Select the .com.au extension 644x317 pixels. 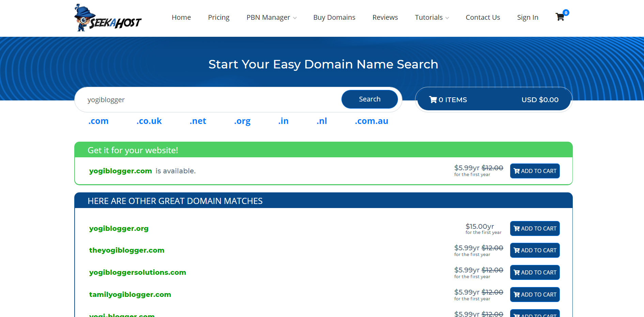tap(371, 121)
